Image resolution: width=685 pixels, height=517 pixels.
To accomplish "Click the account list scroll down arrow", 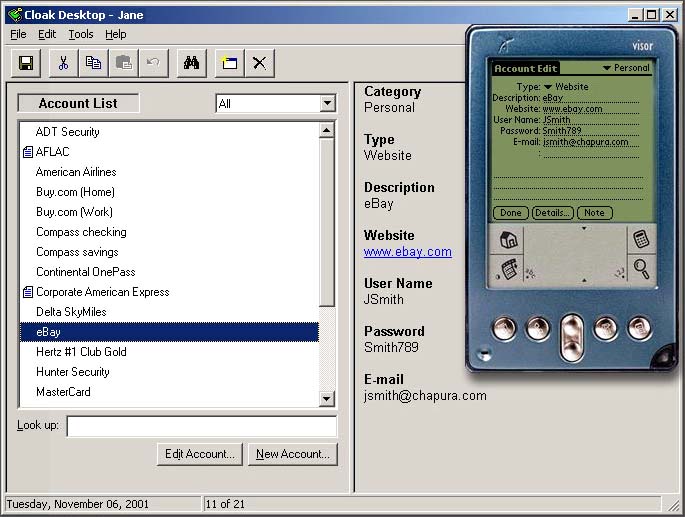I will [x=327, y=398].
